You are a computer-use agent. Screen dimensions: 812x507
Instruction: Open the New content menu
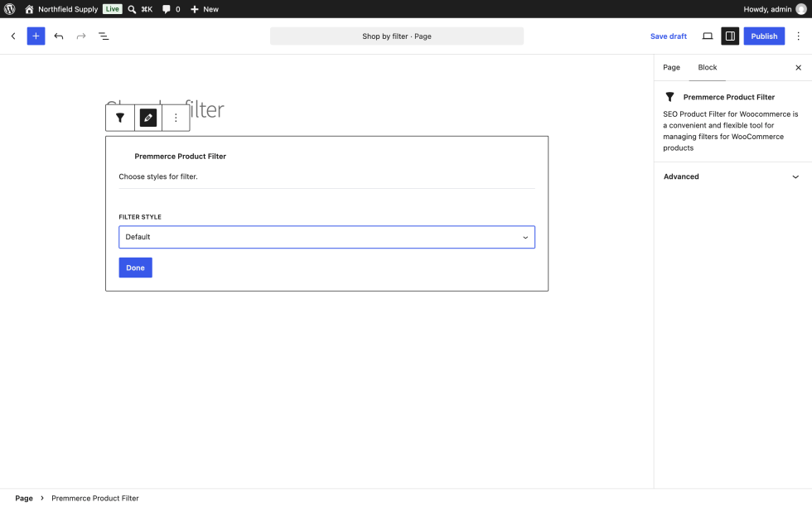205,9
